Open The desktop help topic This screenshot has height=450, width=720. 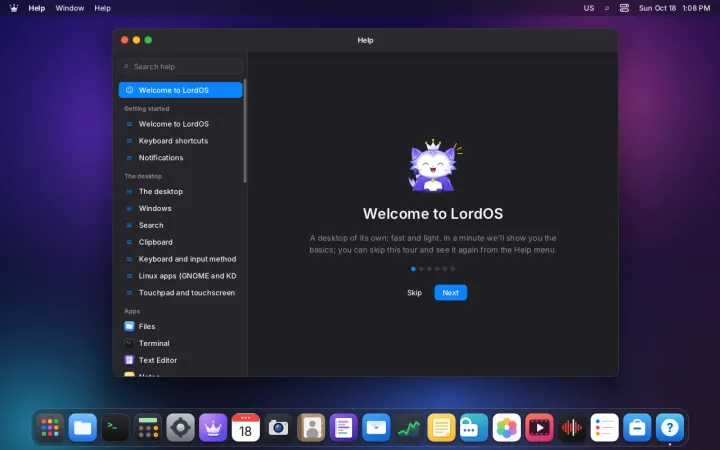[180, 191]
